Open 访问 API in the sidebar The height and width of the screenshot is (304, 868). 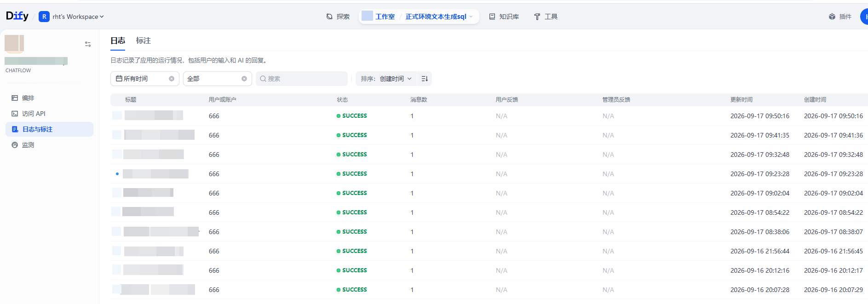(x=50, y=114)
